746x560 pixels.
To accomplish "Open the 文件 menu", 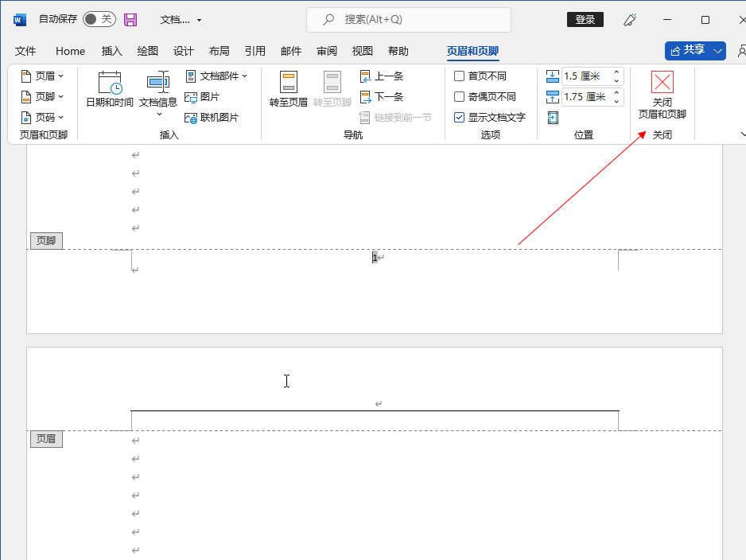I will coord(25,51).
